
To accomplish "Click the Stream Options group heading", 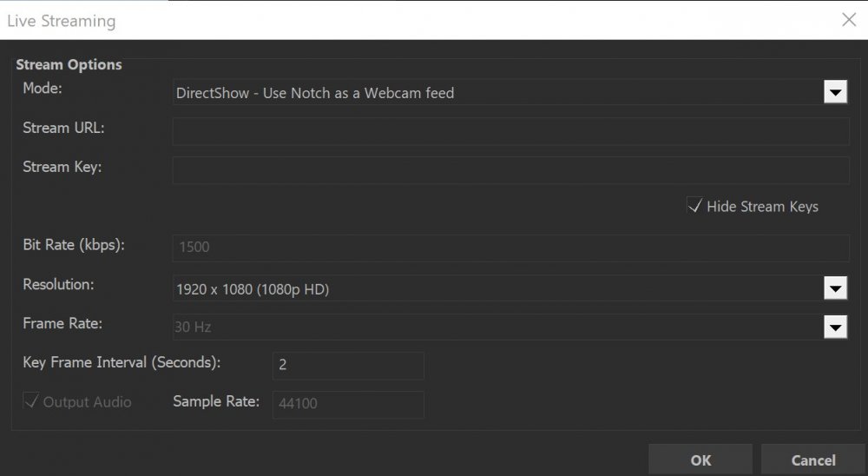I will [x=69, y=65].
